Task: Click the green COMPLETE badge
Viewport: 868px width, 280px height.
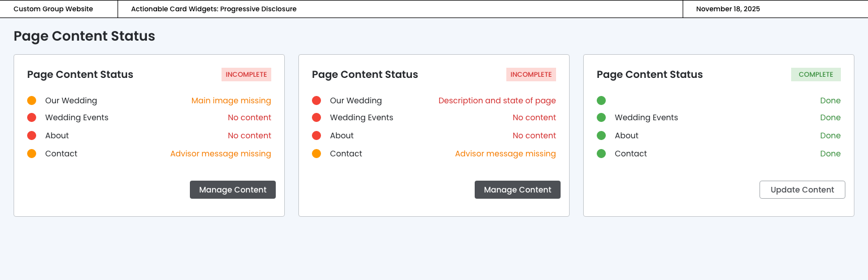Action: [x=815, y=75]
